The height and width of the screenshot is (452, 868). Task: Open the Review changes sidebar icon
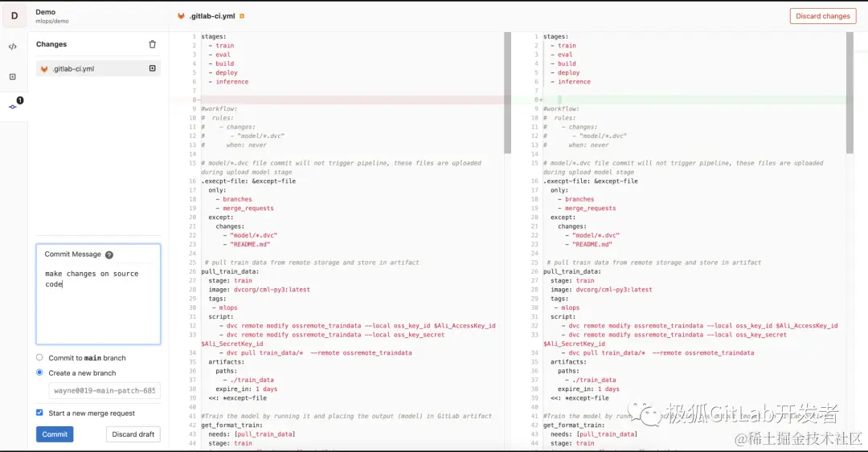[13, 77]
